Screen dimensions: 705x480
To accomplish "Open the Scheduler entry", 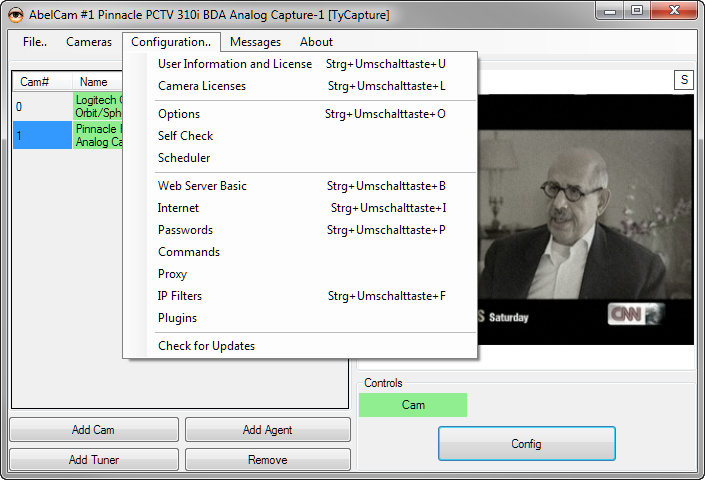I will click(184, 158).
